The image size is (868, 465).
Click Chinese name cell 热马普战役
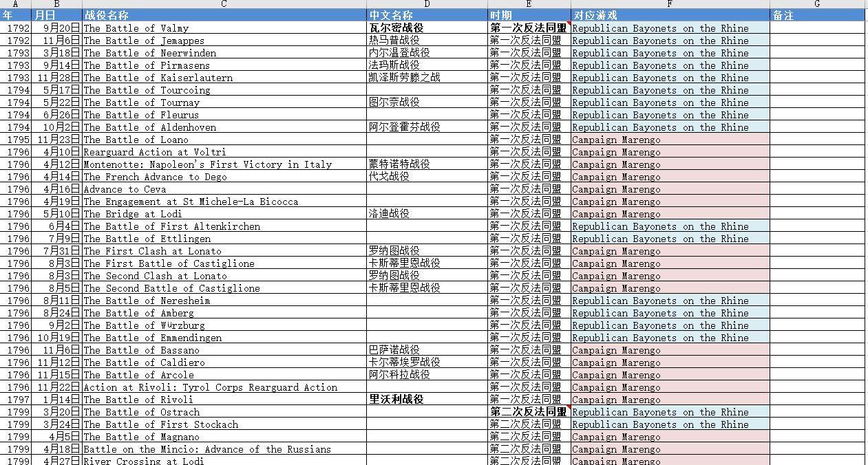point(427,41)
